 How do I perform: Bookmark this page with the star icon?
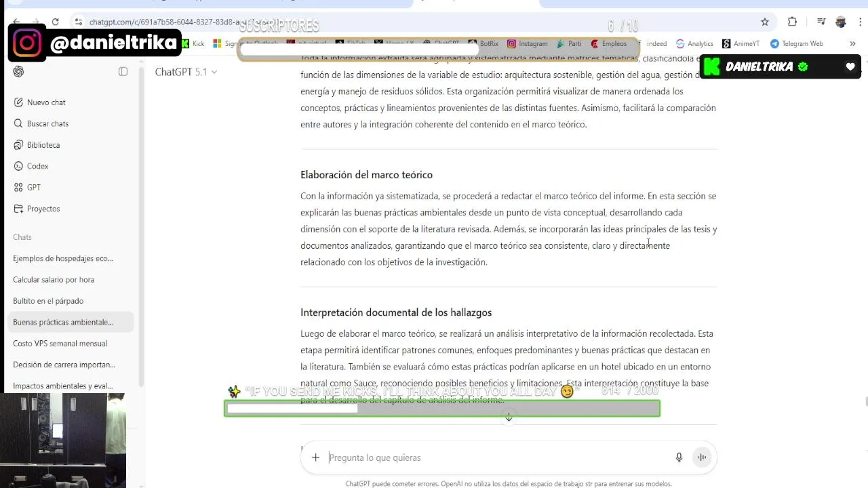click(765, 22)
